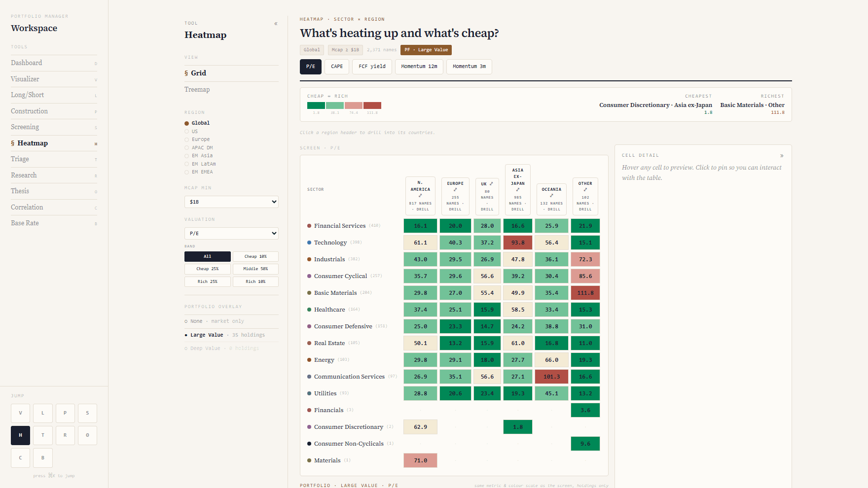Image resolution: width=868 pixels, height=488 pixels.
Task: Jump to C shortcut tile
Action: pyautogui.click(x=20, y=458)
